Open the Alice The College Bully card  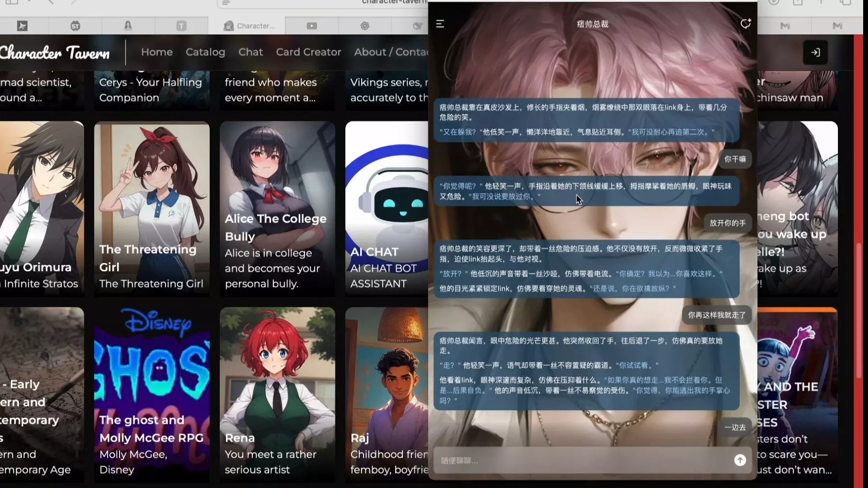tap(277, 208)
